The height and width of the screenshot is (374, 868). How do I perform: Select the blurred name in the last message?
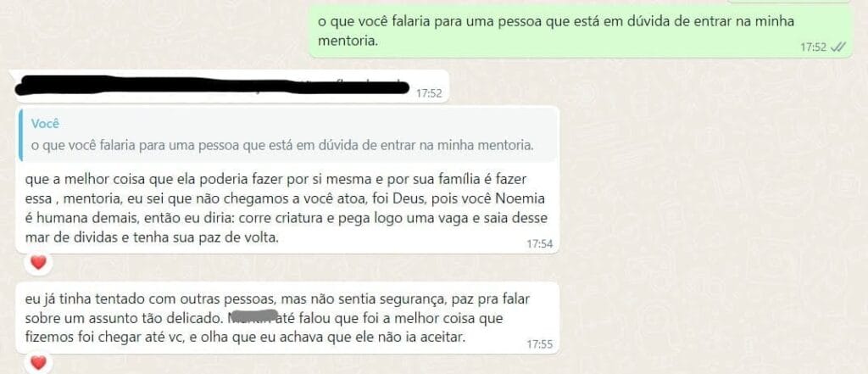click(252, 320)
